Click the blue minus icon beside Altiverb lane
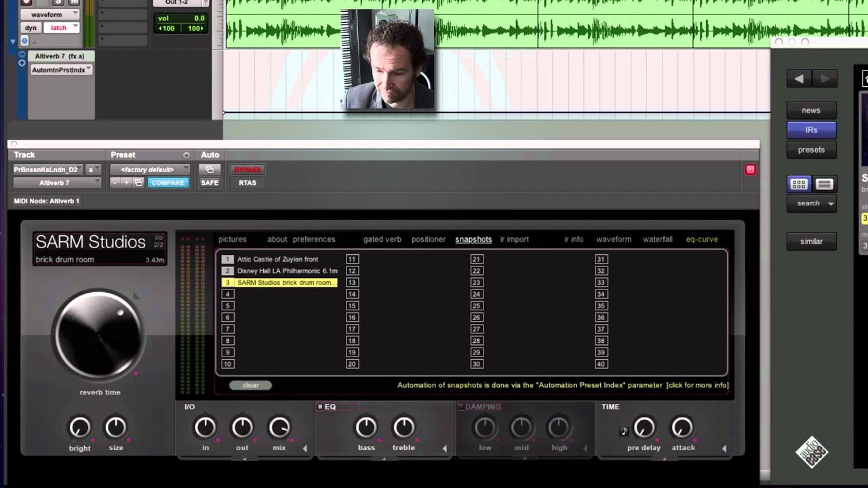The width and height of the screenshot is (868, 488). [22, 55]
